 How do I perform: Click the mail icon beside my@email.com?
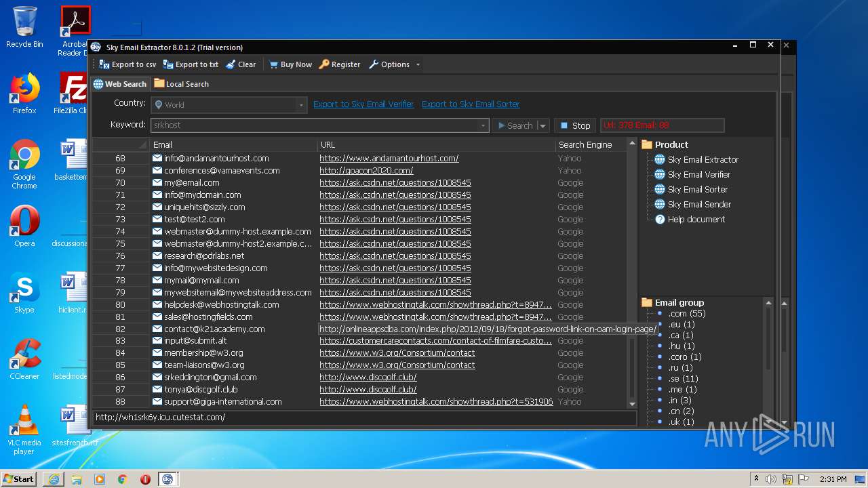(157, 183)
